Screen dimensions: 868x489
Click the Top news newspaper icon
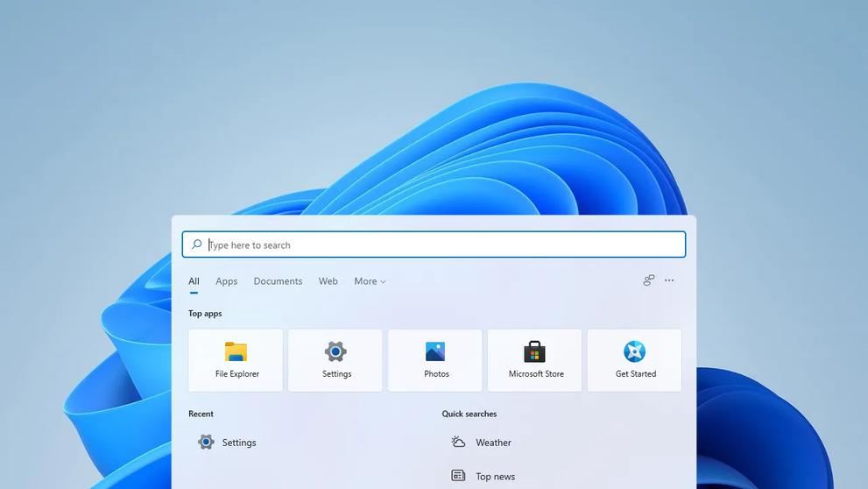458,476
